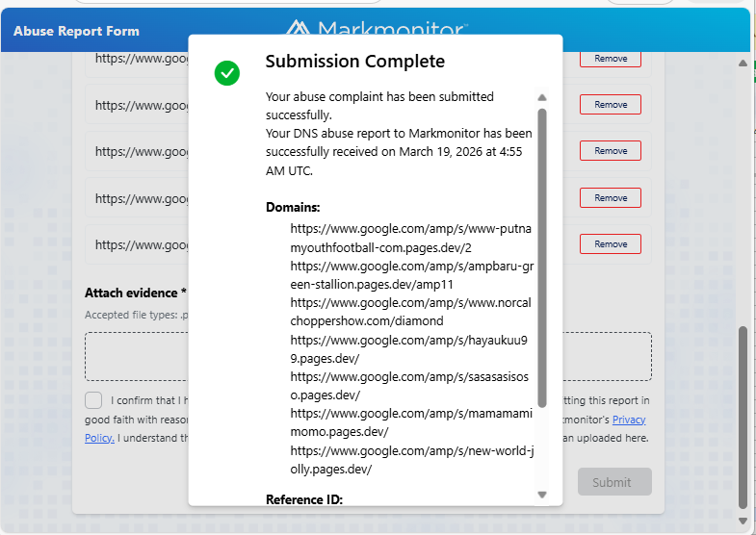
Task: Select the sasasasisoo.pages.dev URL
Action: coord(409,386)
